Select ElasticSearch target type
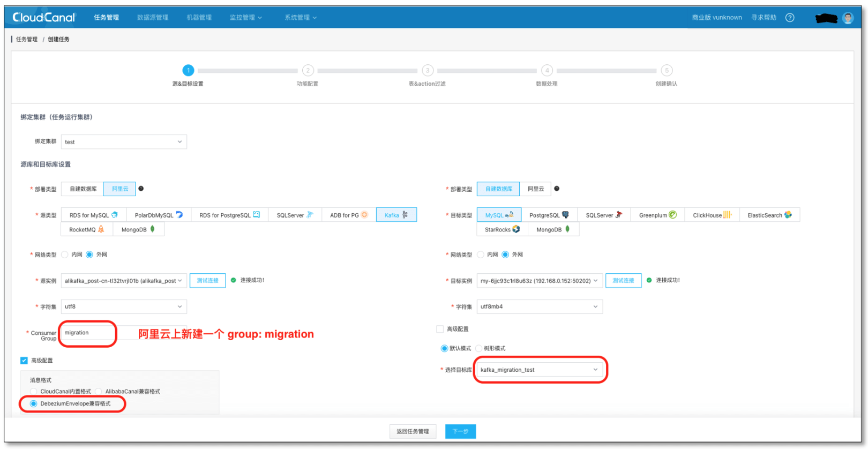This screenshot has height=449, width=868. click(x=769, y=215)
